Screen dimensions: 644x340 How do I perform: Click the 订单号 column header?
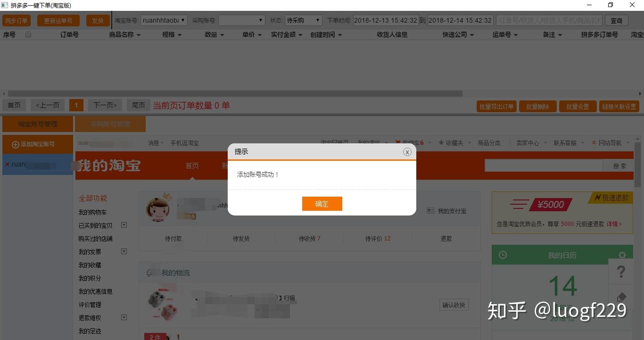69,34
